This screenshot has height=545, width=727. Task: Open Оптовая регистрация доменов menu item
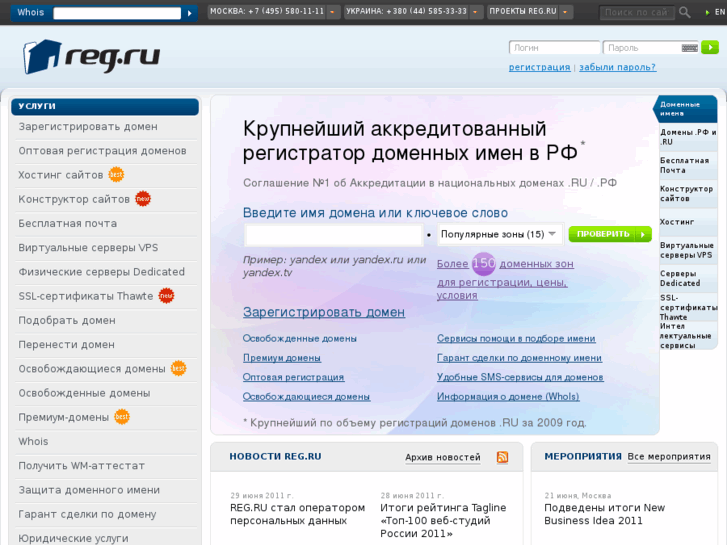coord(102,151)
